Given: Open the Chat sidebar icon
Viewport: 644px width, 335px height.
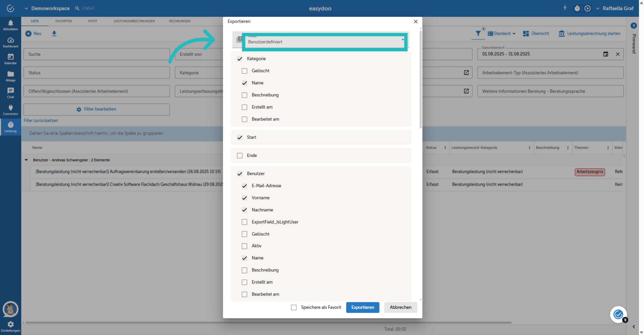Looking at the screenshot, I should click(10, 91).
